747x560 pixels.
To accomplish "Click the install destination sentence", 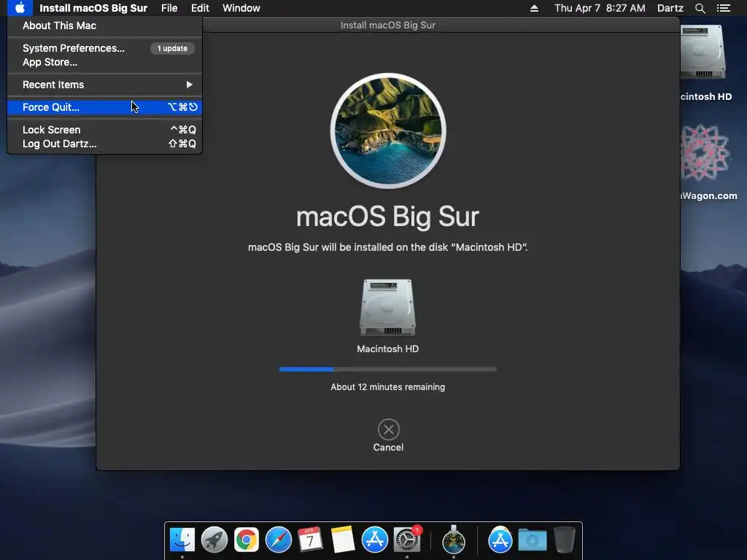I will pyautogui.click(x=388, y=248).
